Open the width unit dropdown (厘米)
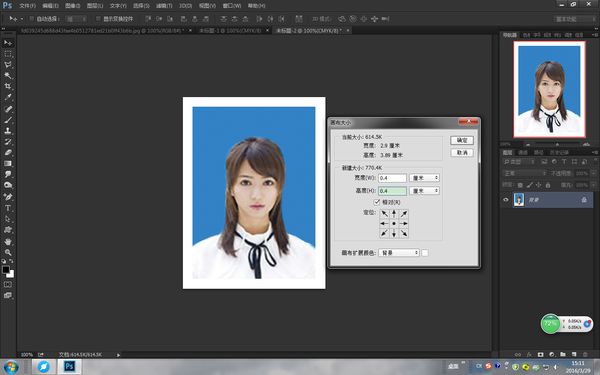 pos(424,178)
